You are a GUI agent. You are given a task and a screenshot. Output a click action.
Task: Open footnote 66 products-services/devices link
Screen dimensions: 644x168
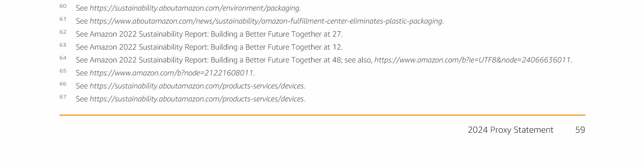197,86
